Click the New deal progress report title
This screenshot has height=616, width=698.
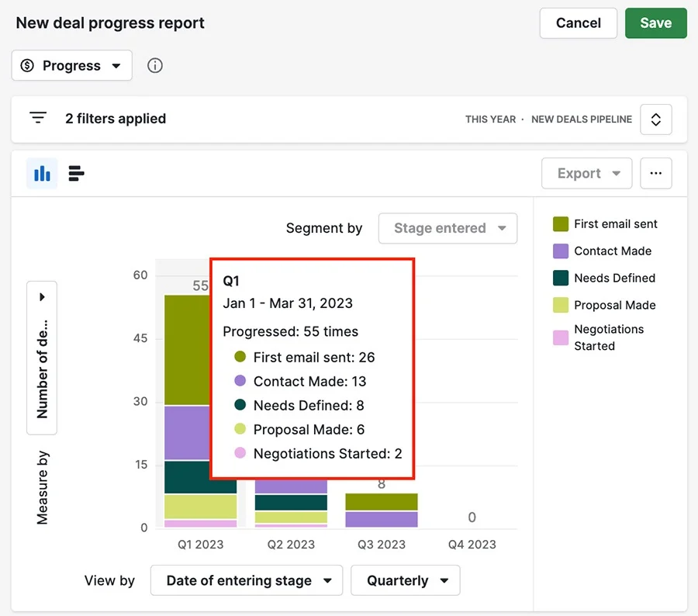click(110, 22)
